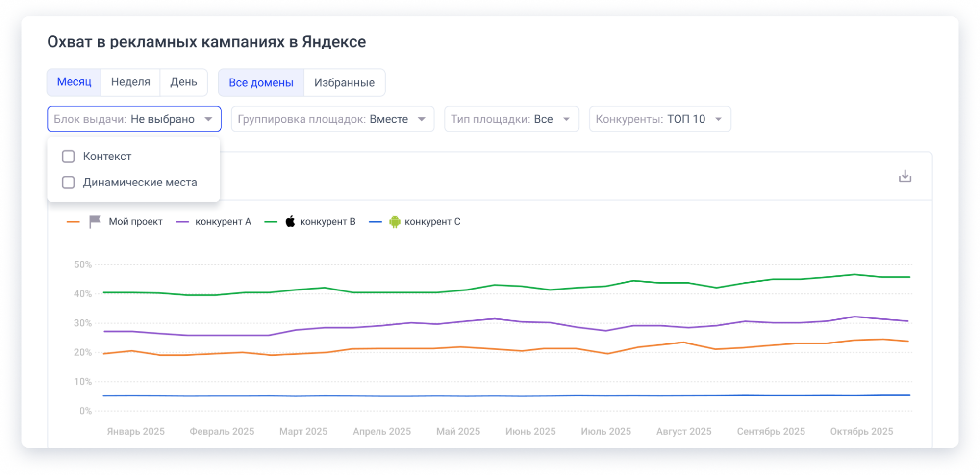Select the Все домены tab
Screen dimensions: 980x475
click(x=261, y=82)
